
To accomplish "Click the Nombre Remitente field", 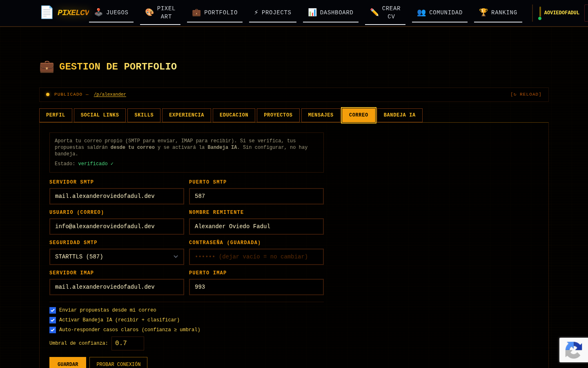I will click(x=256, y=227).
